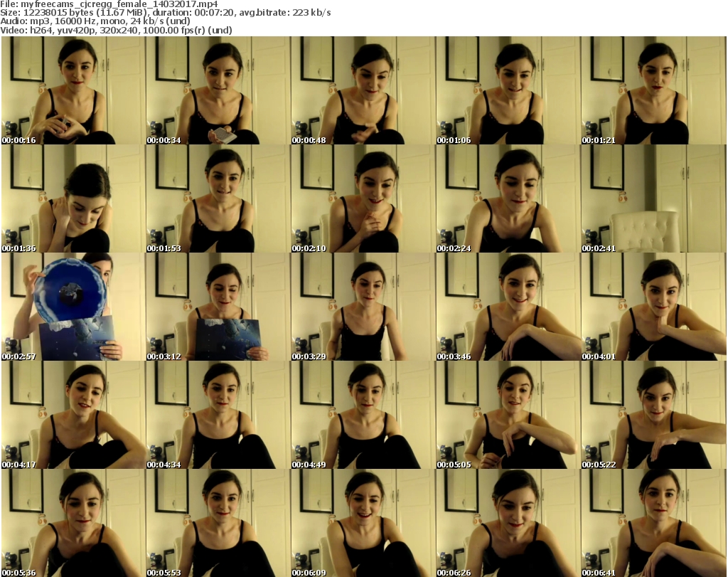Screen dimensions: 728x577
Task: Click the Video h264 info line
Action: point(116,30)
